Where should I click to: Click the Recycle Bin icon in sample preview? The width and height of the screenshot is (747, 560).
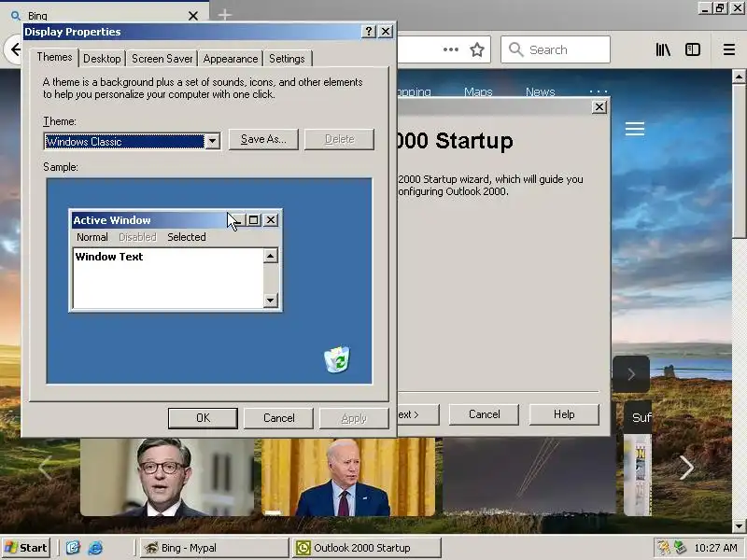pyautogui.click(x=337, y=359)
